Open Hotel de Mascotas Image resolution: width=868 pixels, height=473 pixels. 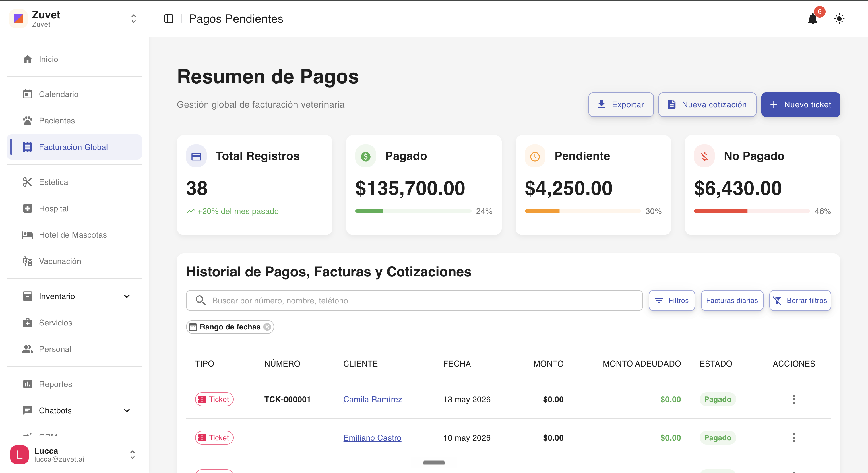(74, 235)
